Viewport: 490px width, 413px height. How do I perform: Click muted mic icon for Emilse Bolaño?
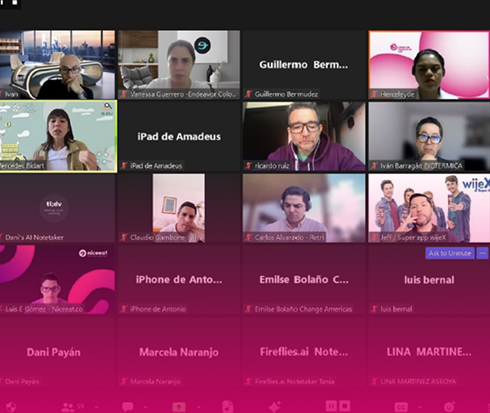click(248, 309)
